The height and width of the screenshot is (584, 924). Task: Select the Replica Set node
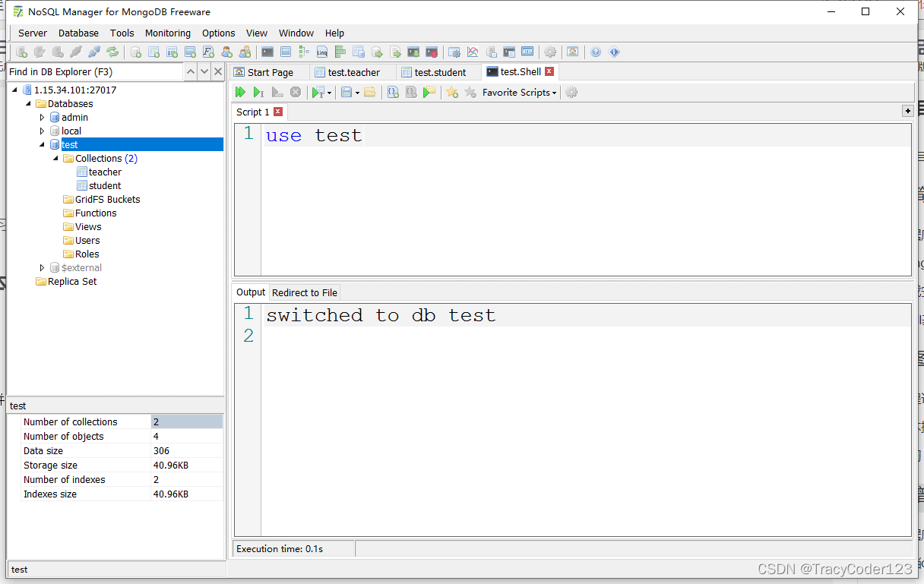click(x=72, y=281)
